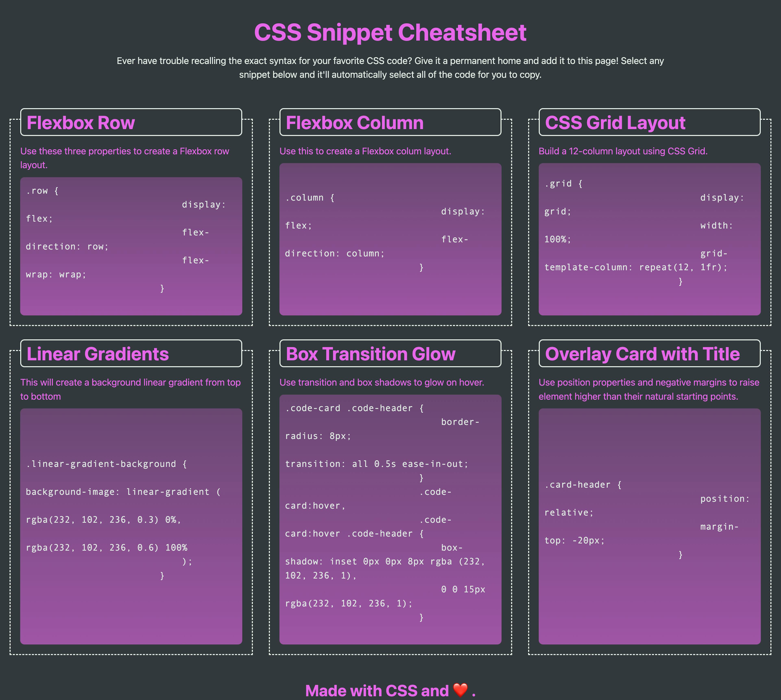Click the Flexbox row description text

pos(124,158)
